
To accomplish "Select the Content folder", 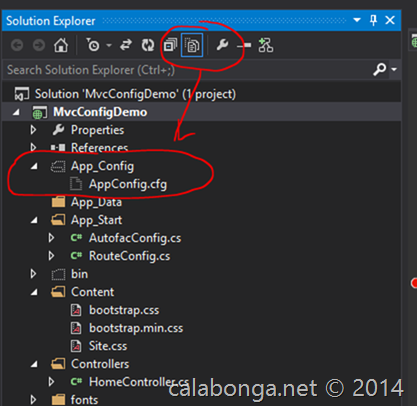I will click(92, 292).
